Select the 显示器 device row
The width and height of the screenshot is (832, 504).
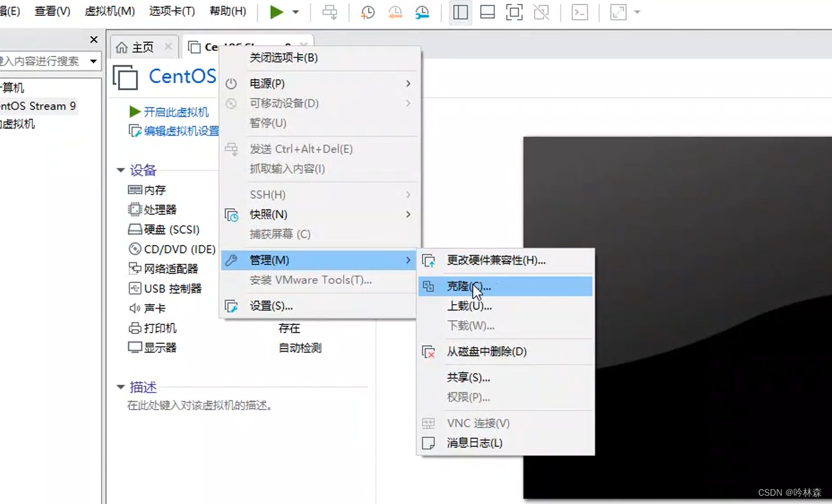click(152, 348)
